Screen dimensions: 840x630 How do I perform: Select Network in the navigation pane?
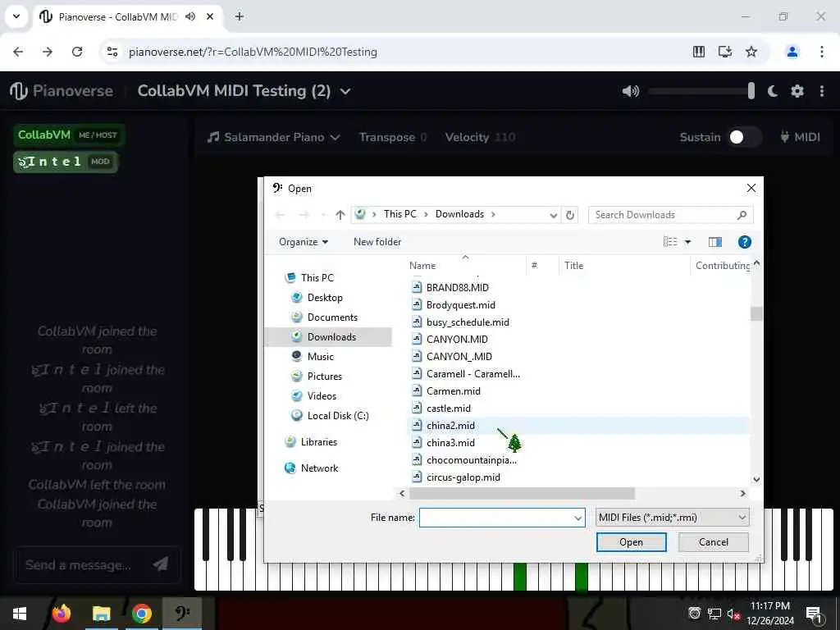pos(319,468)
